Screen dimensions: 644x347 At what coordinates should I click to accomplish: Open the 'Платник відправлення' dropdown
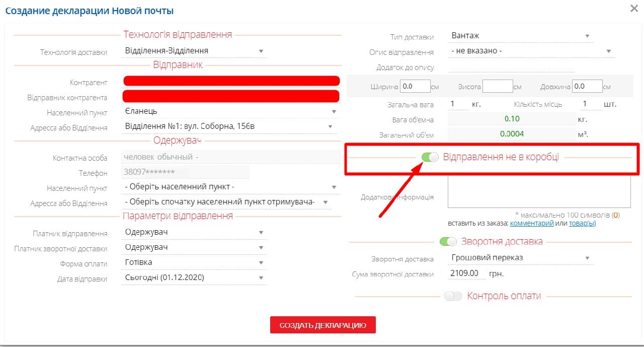click(x=194, y=232)
